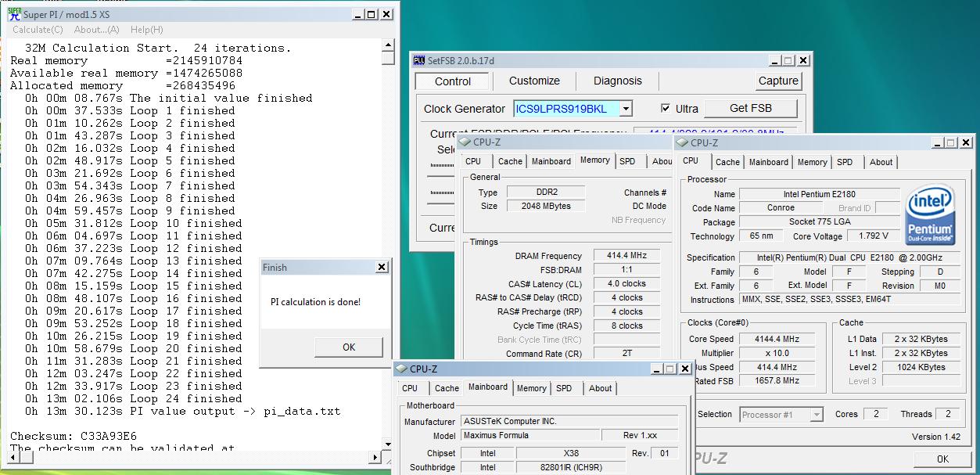The image size is (980, 475).
Task: Open the Cache tab in the bottom CPU-Z window
Action: pos(447,388)
